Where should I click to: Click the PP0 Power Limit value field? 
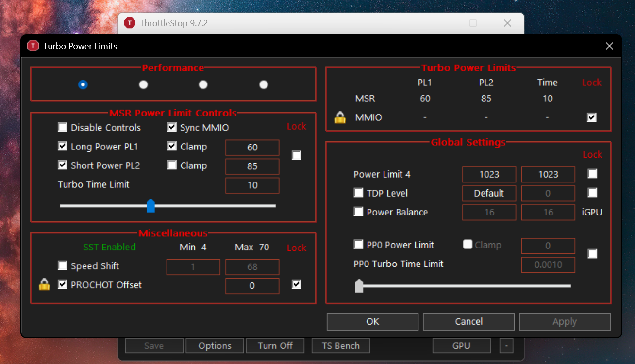coord(548,246)
